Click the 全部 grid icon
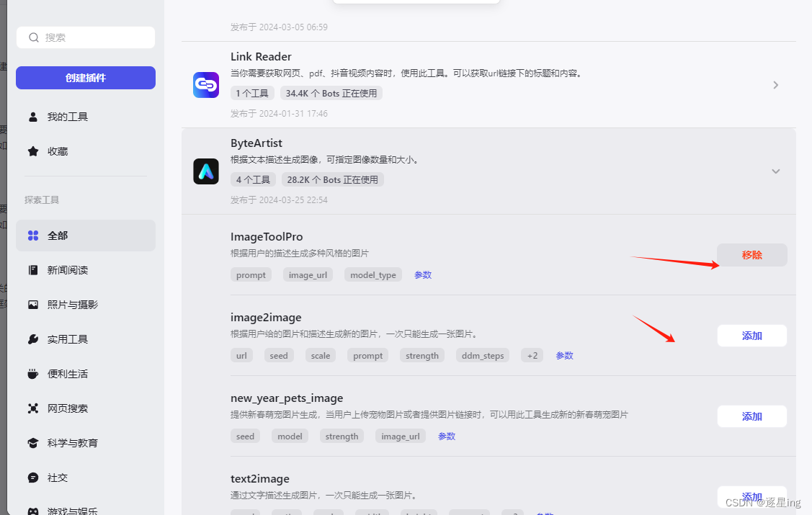812x515 pixels. coord(33,236)
